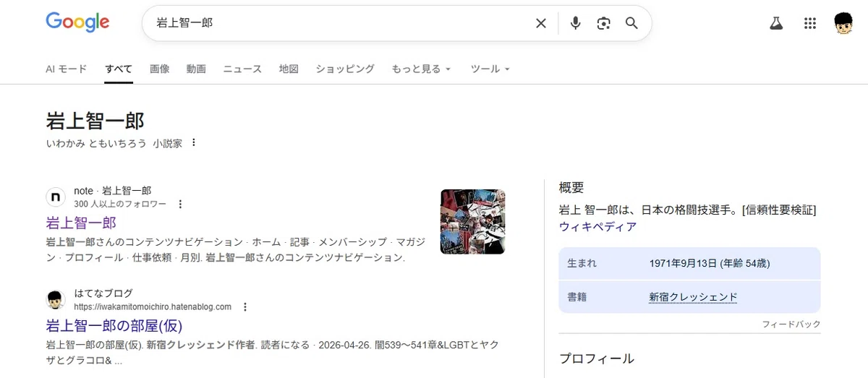Click the note site favicon
The image size is (868, 378).
(x=56, y=197)
